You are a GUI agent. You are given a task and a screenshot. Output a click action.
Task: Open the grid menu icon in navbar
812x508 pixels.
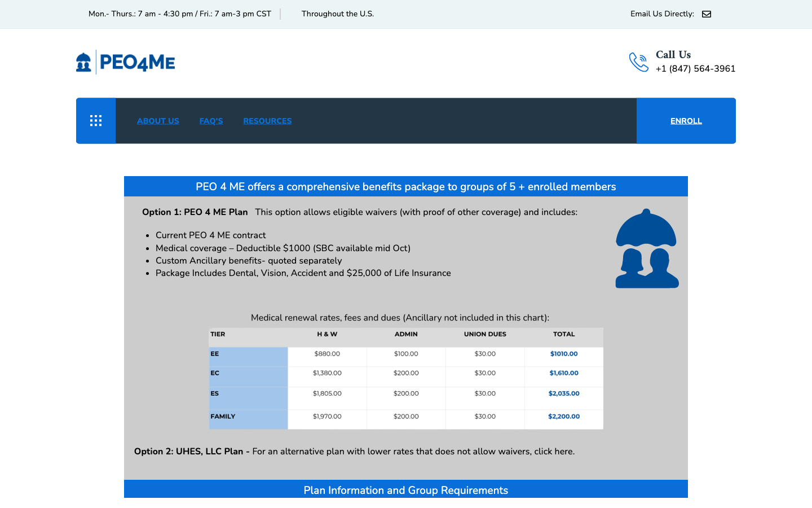96,121
